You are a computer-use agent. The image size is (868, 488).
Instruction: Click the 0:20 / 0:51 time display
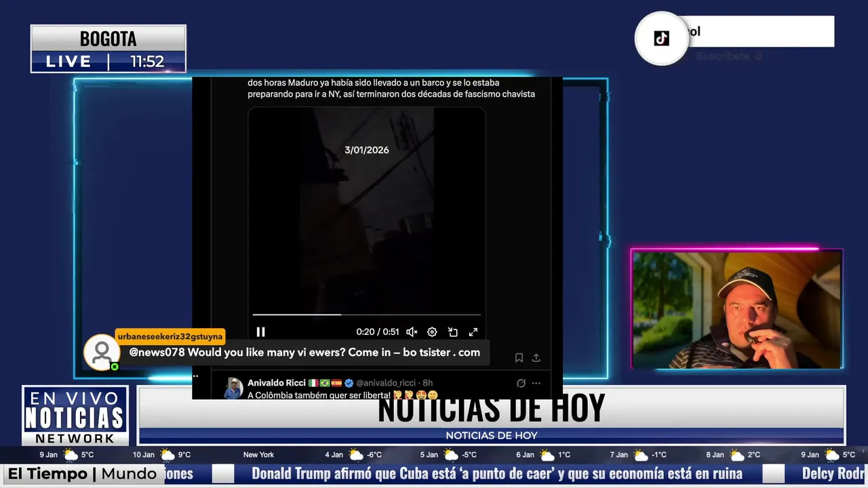[378, 332]
